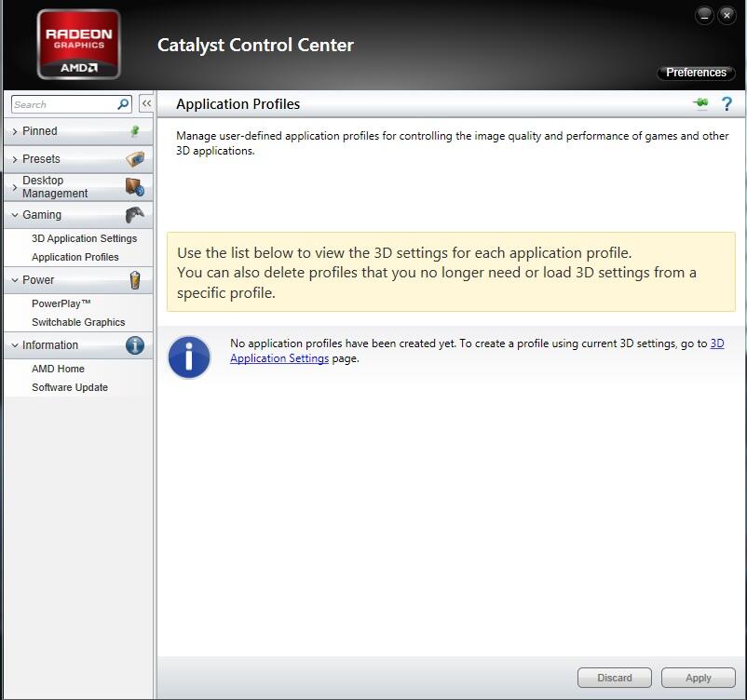747x700 pixels.
Task: Click the green pin page icon
Action: click(x=700, y=102)
